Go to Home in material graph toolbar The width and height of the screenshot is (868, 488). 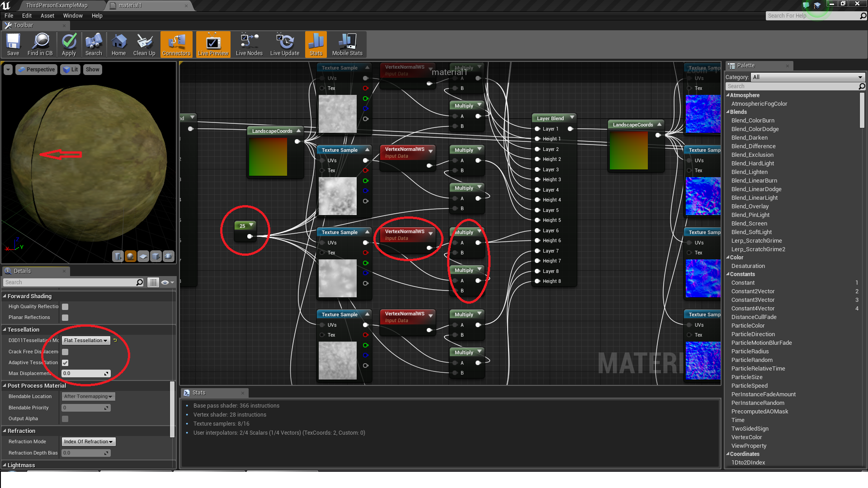tap(118, 44)
